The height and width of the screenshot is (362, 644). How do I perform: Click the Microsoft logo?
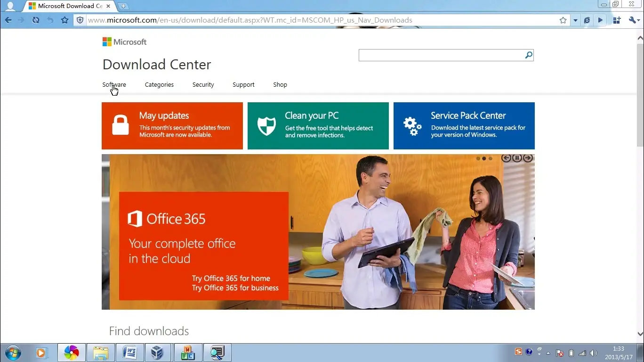point(124,42)
